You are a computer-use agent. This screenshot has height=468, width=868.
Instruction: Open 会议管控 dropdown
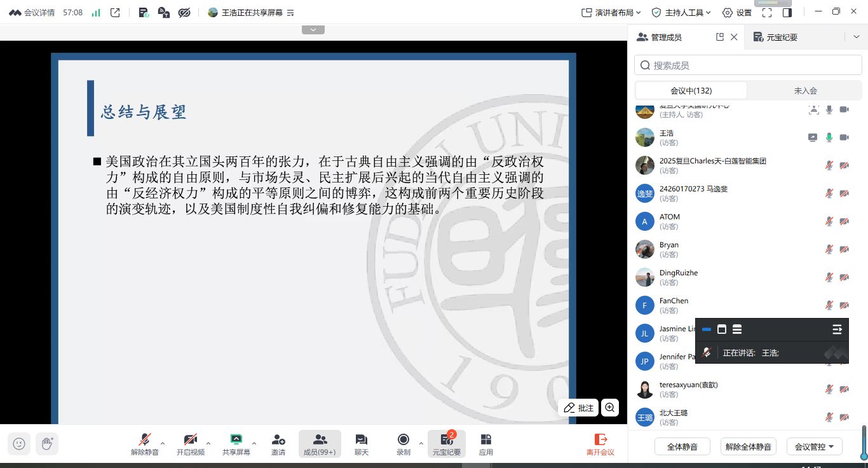pos(815,446)
